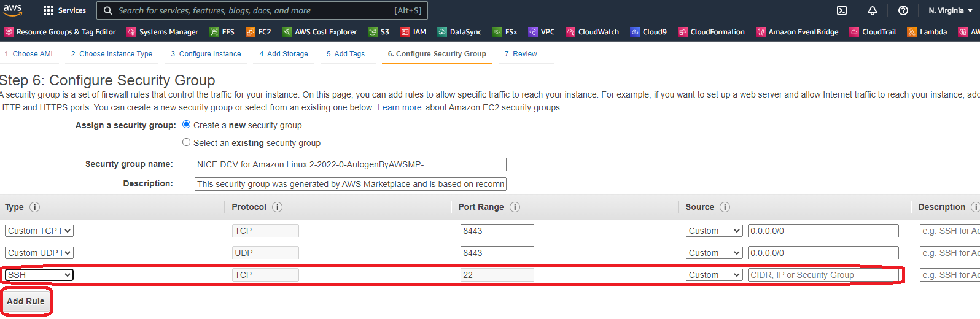The height and width of the screenshot is (319, 980).
Task: Open the IAM shortcut
Action: point(413,32)
